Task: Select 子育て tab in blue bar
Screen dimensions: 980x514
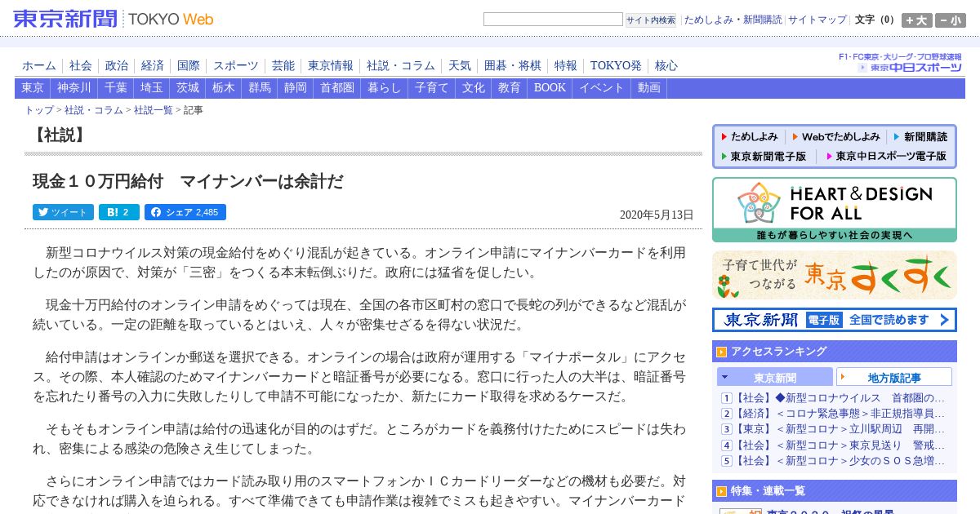Action: click(x=432, y=88)
